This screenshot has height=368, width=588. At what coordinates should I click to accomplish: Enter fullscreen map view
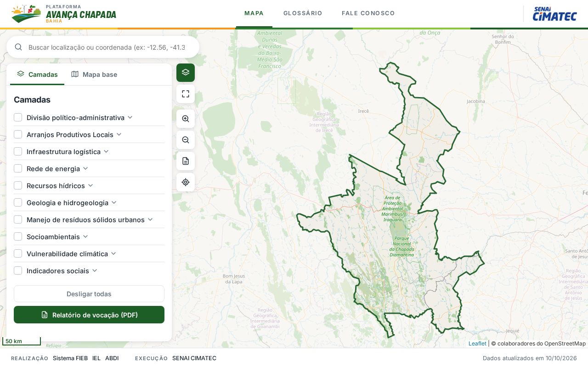pos(186,94)
